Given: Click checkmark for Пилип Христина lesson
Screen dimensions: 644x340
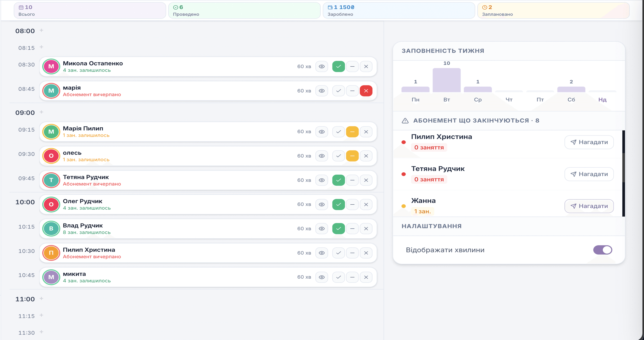Looking at the screenshot, I should (x=339, y=253).
